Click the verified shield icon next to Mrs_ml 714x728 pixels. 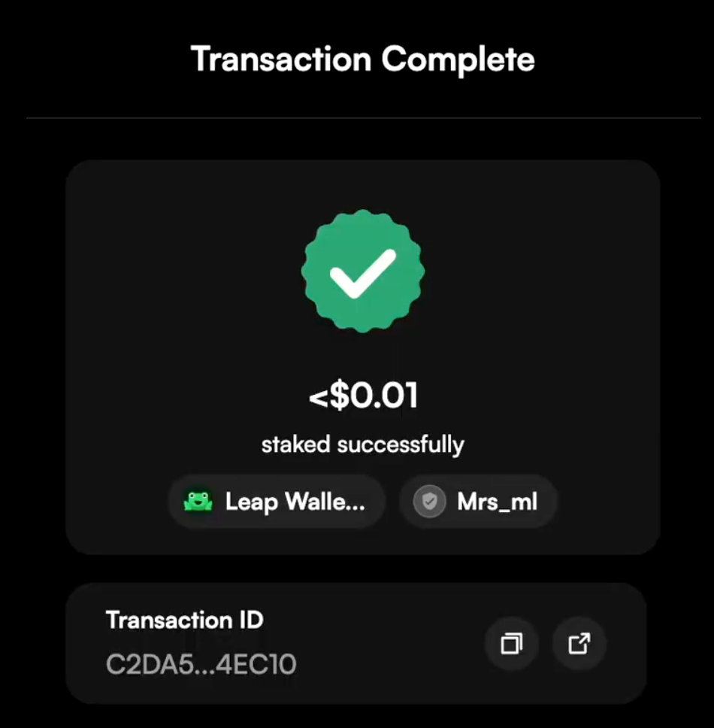pos(429,501)
